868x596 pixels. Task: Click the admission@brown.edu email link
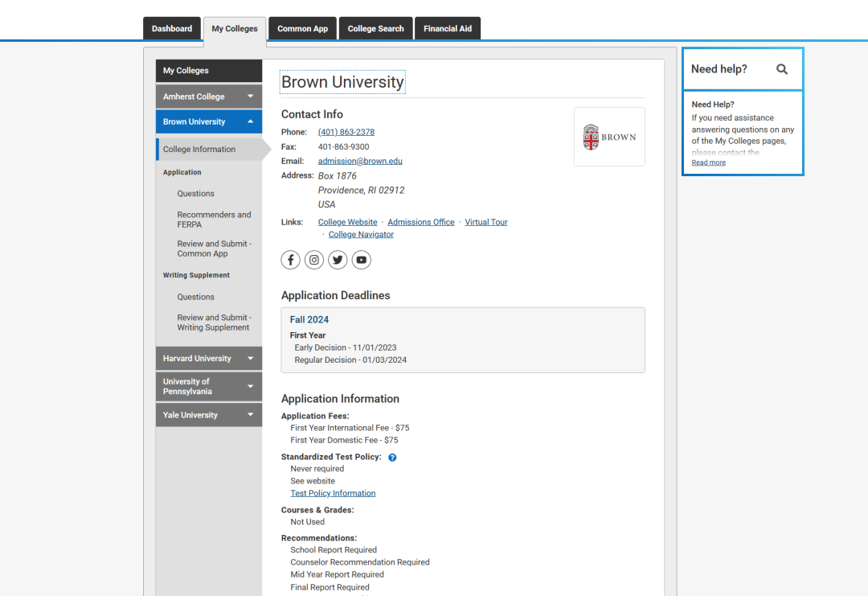point(360,161)
